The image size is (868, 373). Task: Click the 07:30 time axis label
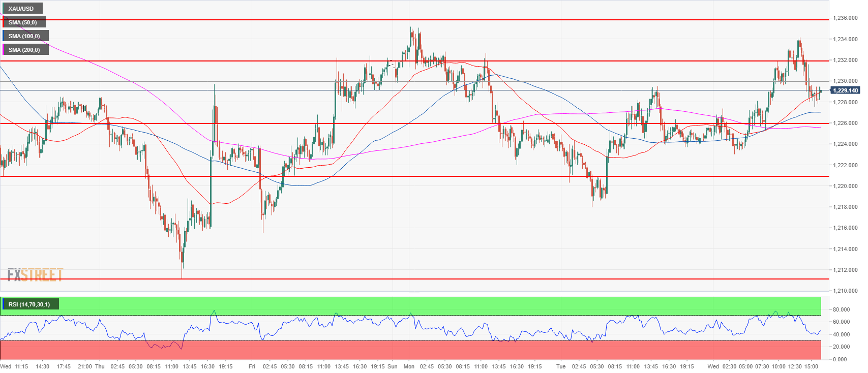click(x=762, y=366)
